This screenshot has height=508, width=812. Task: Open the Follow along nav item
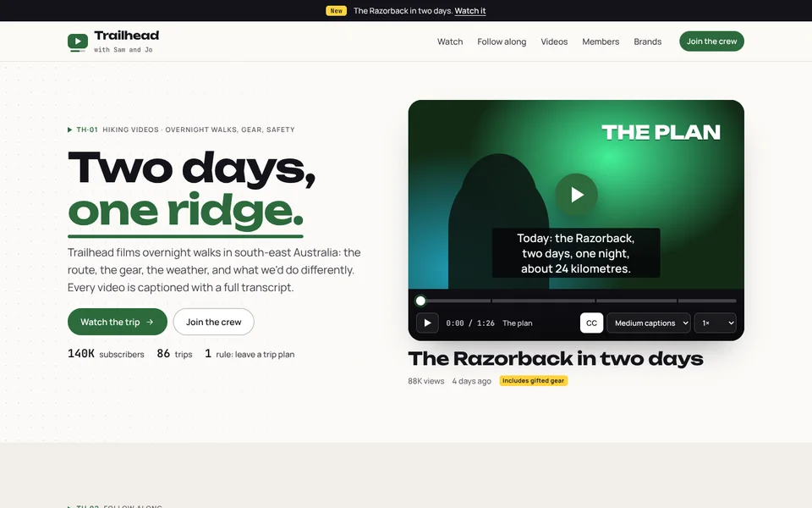pos(502,41)
